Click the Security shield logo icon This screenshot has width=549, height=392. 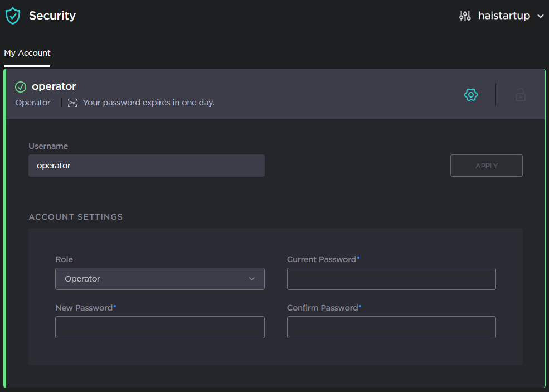[x=12, y=16]
